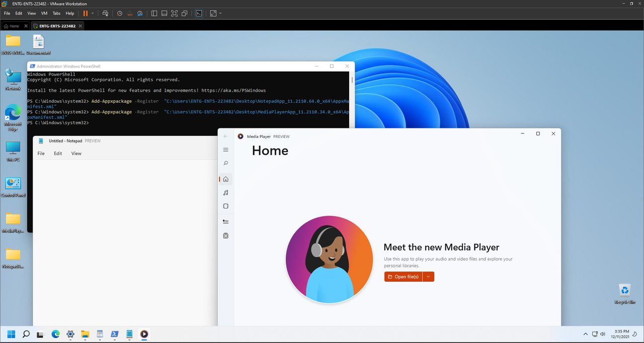The width and height of the screenshot is (644, 343).
Task: Open Snapshot Manager toolbar icon
Action: [x=140, y=13]
